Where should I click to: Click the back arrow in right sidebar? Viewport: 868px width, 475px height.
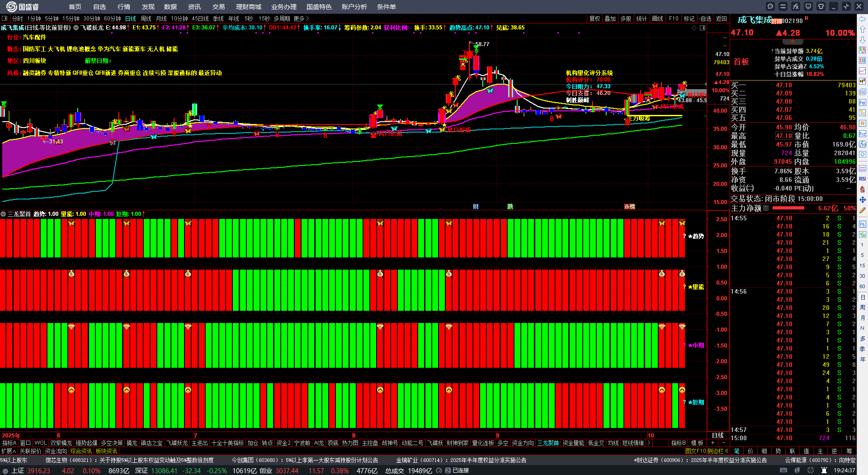[863, 19]
